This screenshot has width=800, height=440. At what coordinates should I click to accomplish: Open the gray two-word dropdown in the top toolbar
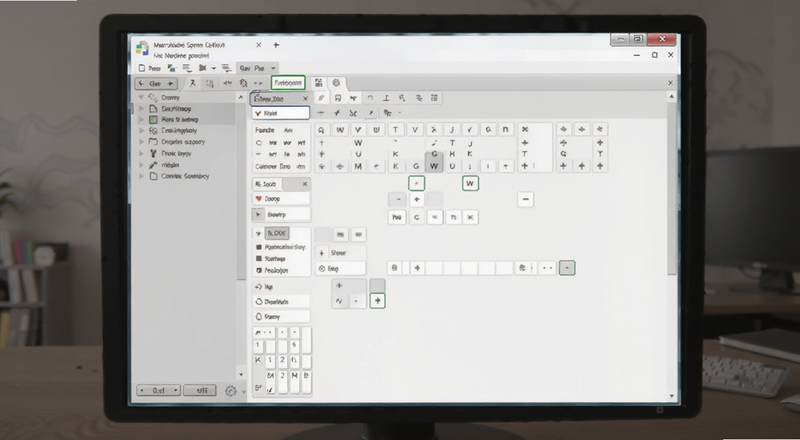pyautogui.click(x=257, y=68)
